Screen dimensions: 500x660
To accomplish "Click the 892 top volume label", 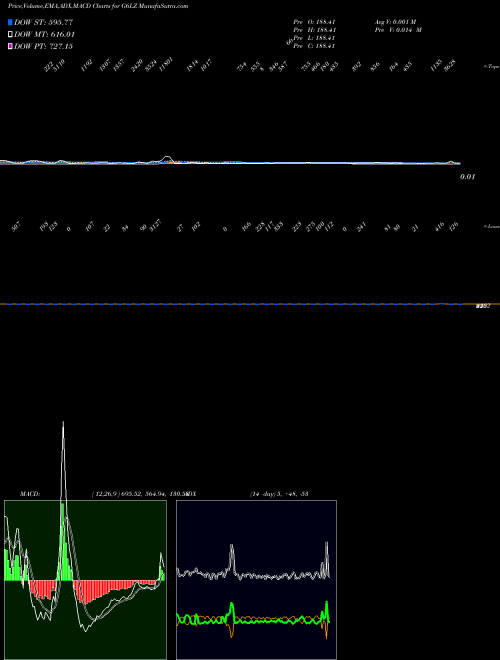I will point(357,66).
